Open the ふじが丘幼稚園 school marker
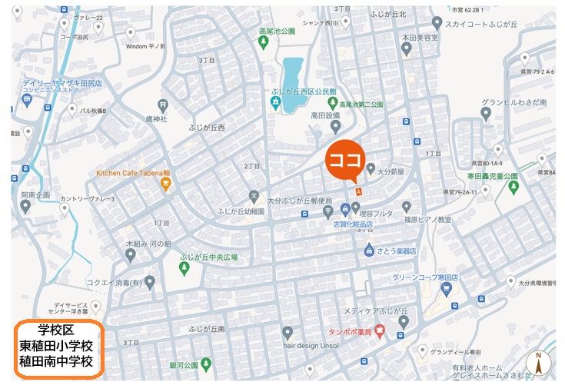Viewport: 565px width, 392px height. coord(254,197)
